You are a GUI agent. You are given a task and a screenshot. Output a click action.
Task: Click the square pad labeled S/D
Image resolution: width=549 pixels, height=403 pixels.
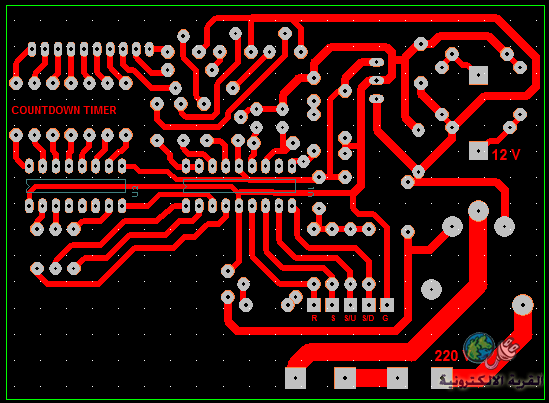tap(368, 305)
